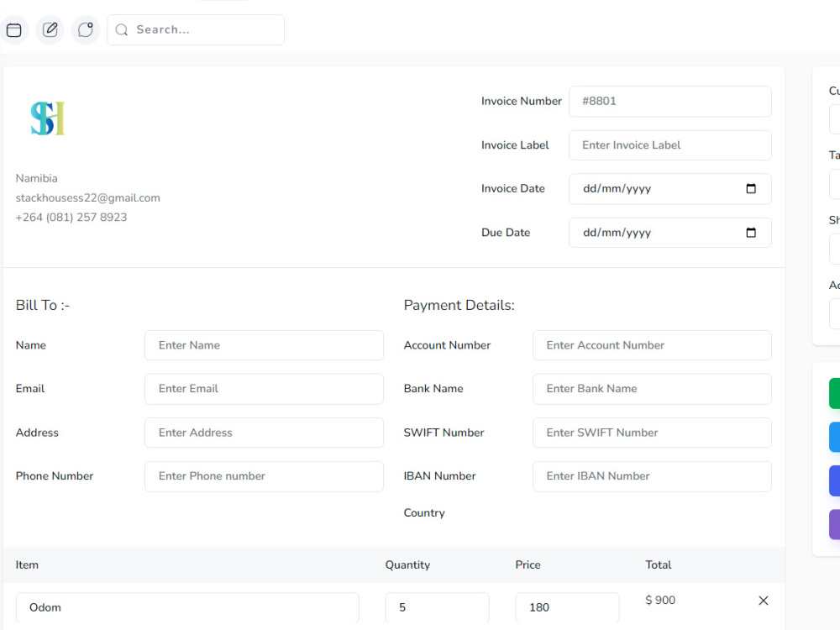Click the Invoice Label input field
The image size is (840, 630).
point(669,145)
